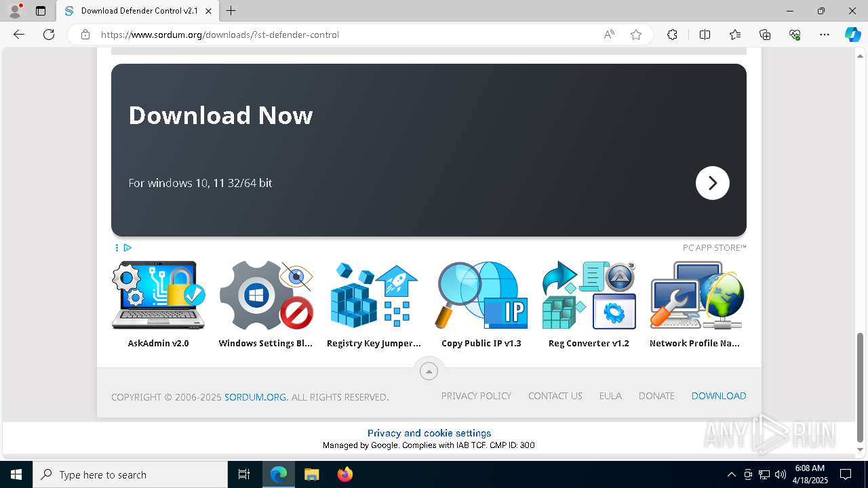The image size is (868, 488).
Task: Show hidden system tray icons
Action: (x=731, y=474)
